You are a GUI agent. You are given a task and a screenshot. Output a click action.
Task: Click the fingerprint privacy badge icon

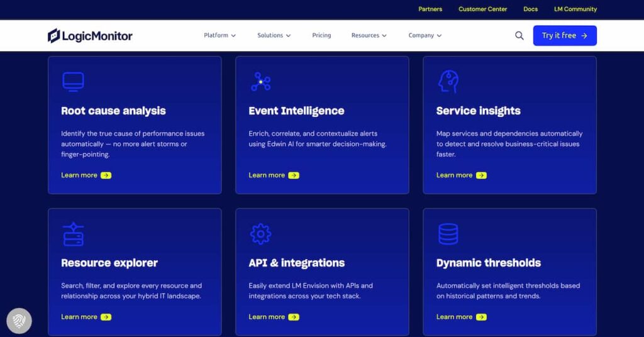pyautogui.click(x=19, y=321)
